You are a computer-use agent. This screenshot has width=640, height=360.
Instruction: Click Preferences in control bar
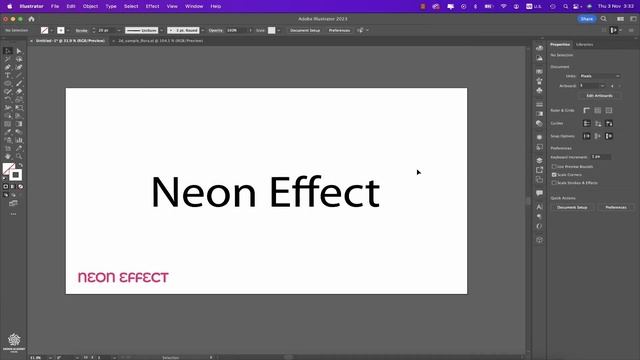click(x=339, y=31)
